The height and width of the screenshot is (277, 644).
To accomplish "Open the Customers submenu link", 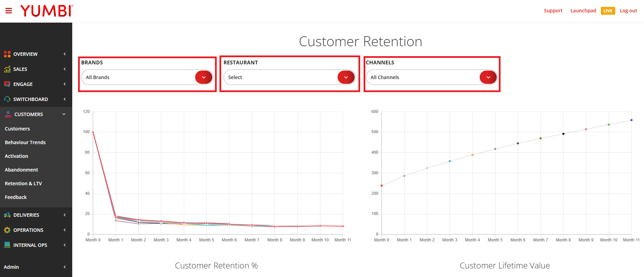I will [x=17, y=129].
